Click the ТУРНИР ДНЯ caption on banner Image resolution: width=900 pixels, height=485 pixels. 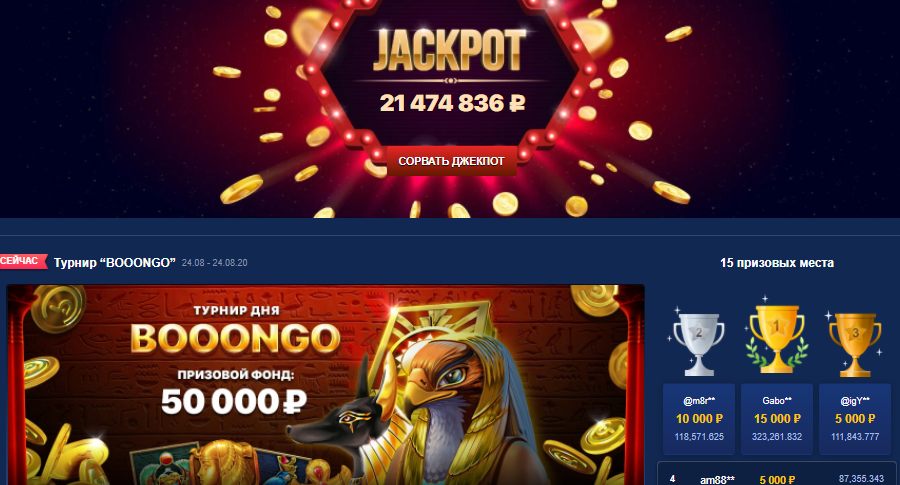click(x=236, y=311)
